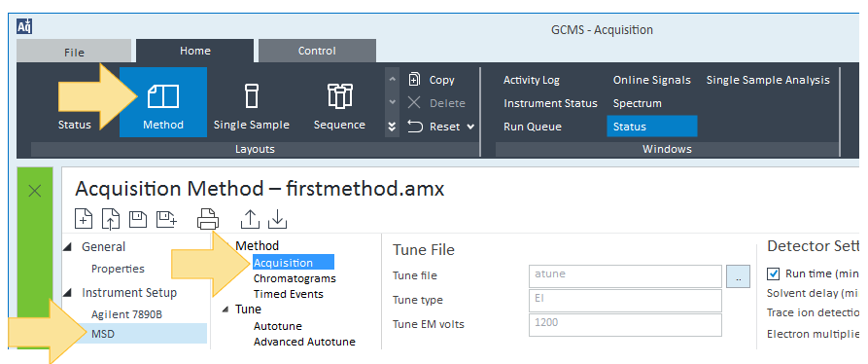This screenshot has width=868, height=364.
Task: Collapse the General tree section
Action: coord(67,247)
